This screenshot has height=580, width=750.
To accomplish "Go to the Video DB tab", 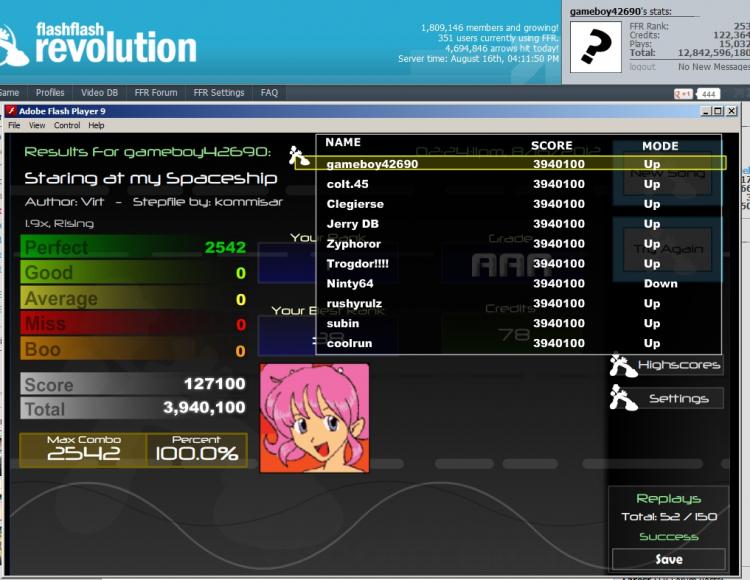I will pyautogui.click(x=99, y=93).
